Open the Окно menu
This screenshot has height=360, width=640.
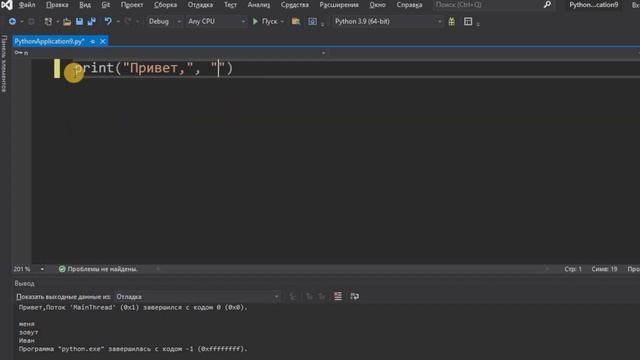378,5
